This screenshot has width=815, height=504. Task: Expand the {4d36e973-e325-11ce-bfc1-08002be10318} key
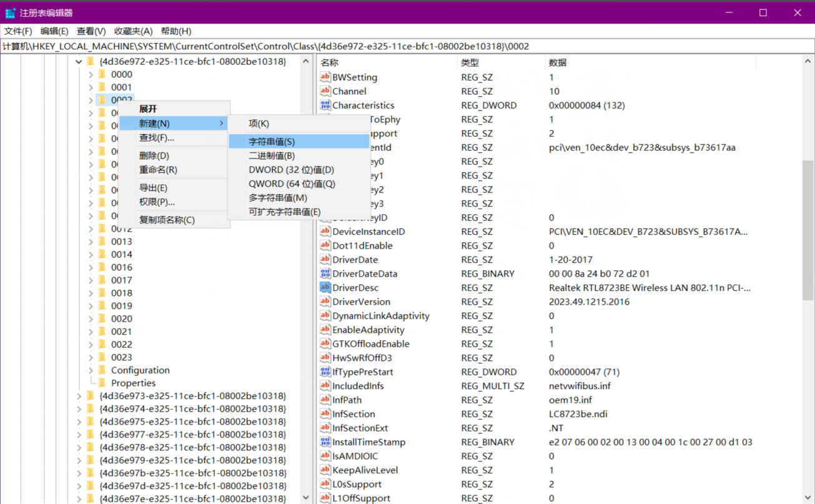tap(79, 396)
